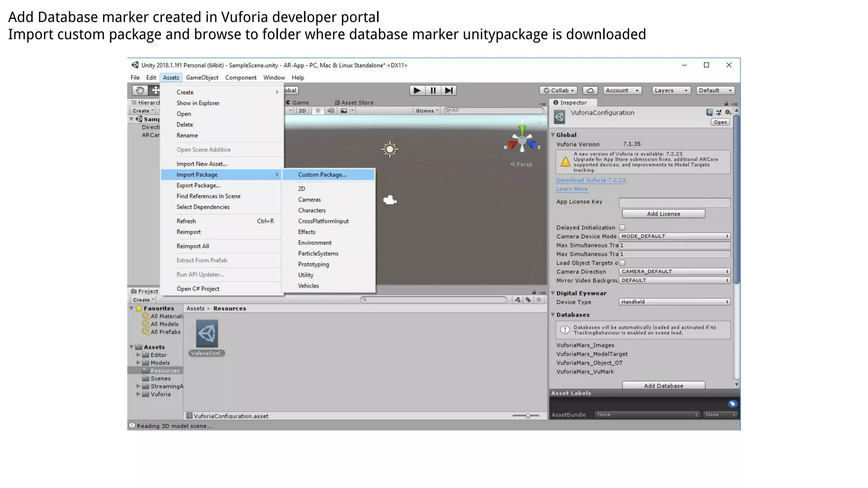Open the Gizmos dropdown
The width and height of the screenshot is (868, 488).
pyautogui.click(x=427, y=111)
